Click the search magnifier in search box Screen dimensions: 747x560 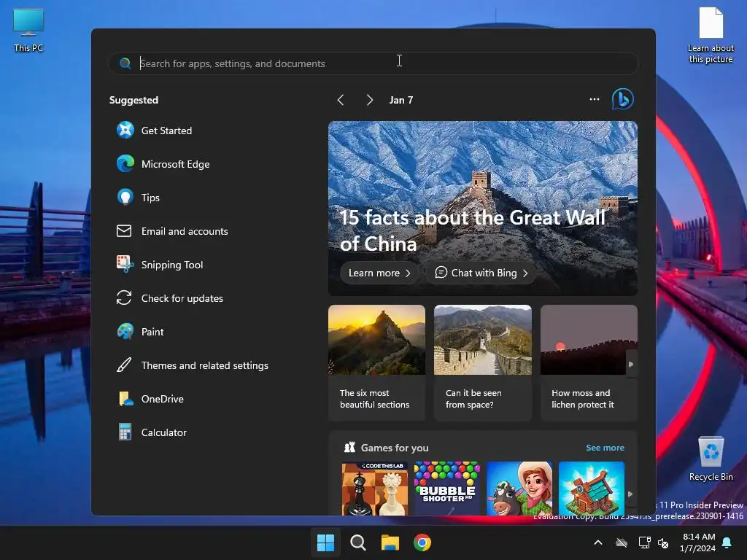click(125, 63)
